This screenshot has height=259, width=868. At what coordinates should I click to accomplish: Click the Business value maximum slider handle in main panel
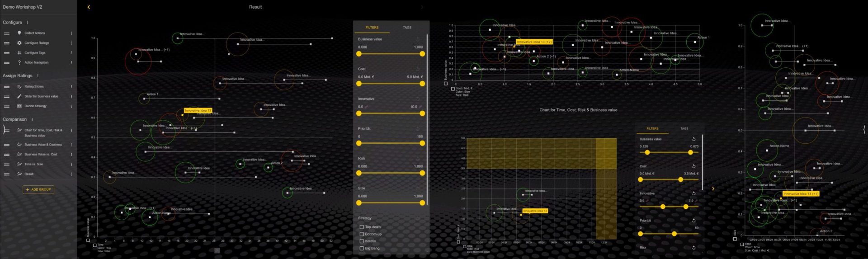(x=422, y=54)
